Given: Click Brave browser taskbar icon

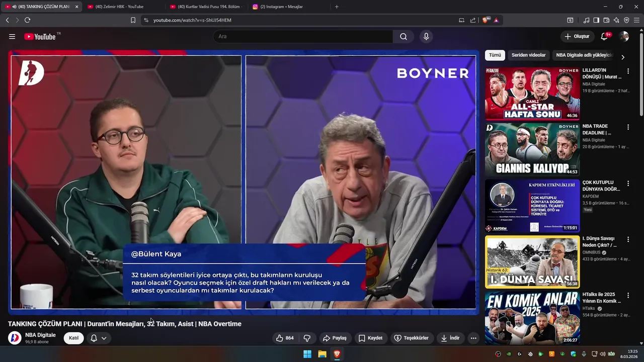Looking at the screenshot, I should point(337,354).
